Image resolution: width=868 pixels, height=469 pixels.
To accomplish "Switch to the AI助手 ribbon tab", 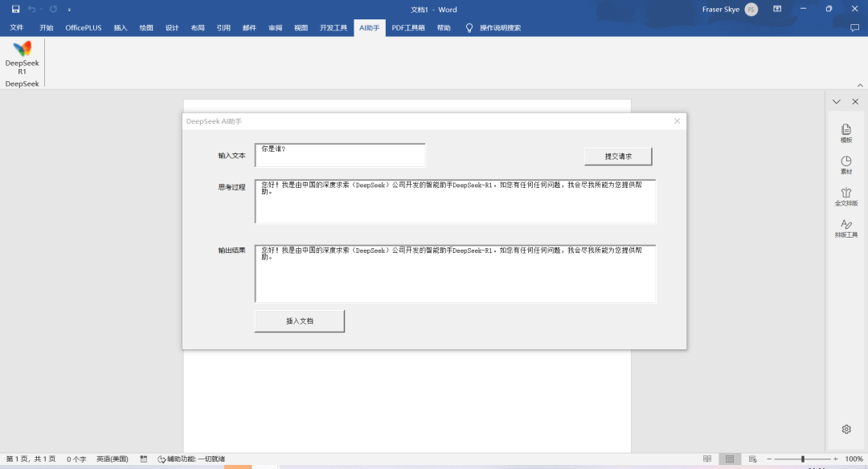I will tap(369, 27).
